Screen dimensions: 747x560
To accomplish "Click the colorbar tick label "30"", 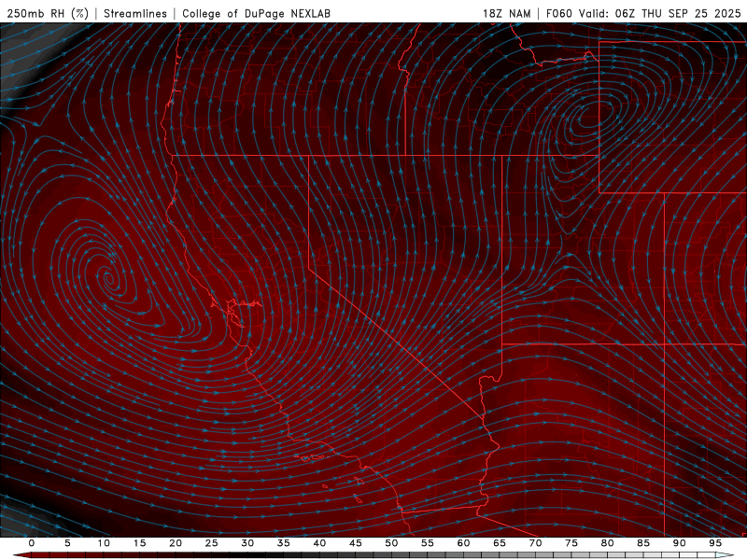I will coord(247,543).
